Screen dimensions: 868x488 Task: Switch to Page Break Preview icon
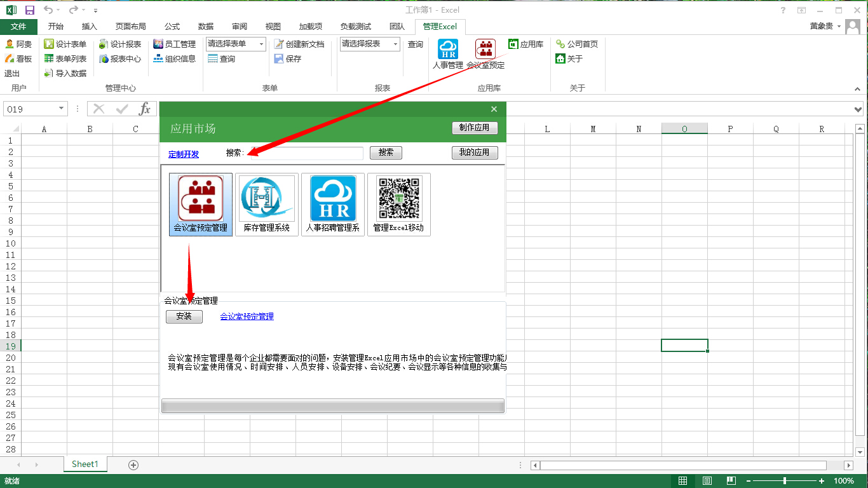point(731,481)
